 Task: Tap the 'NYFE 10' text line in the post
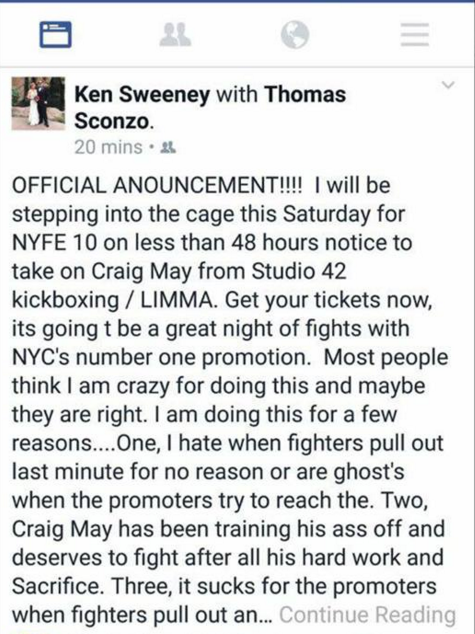212,243
